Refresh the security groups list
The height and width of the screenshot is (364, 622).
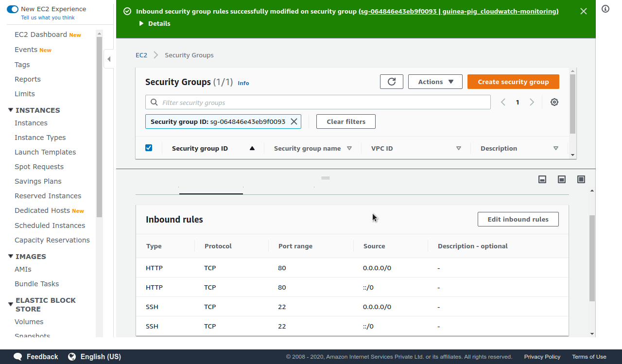(392, 82)
